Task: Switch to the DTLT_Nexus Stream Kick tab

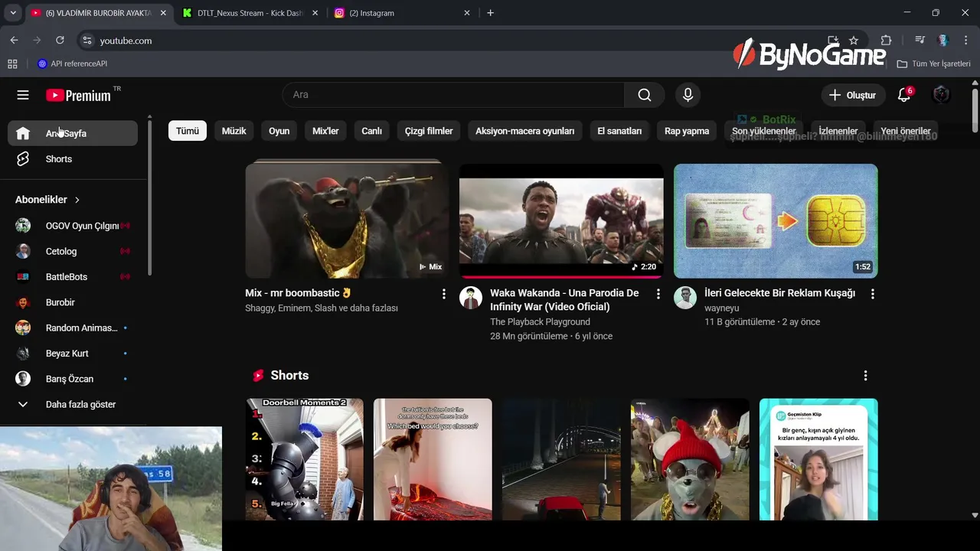Action: click(250, 13)
